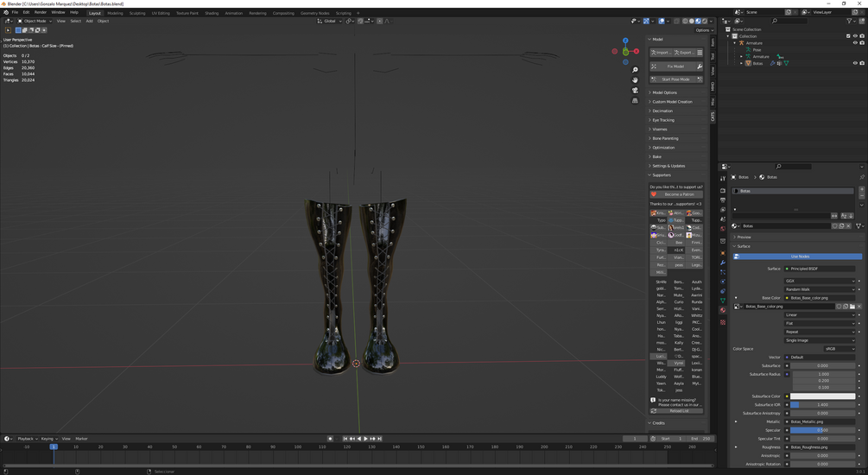Toggle exclude checkbox for Collection

click(x=848, y=36)
